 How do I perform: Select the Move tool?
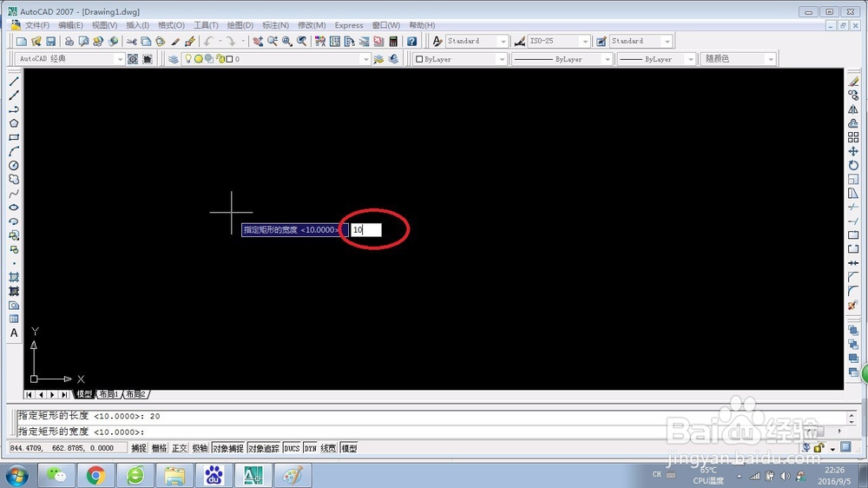[853, 151]
